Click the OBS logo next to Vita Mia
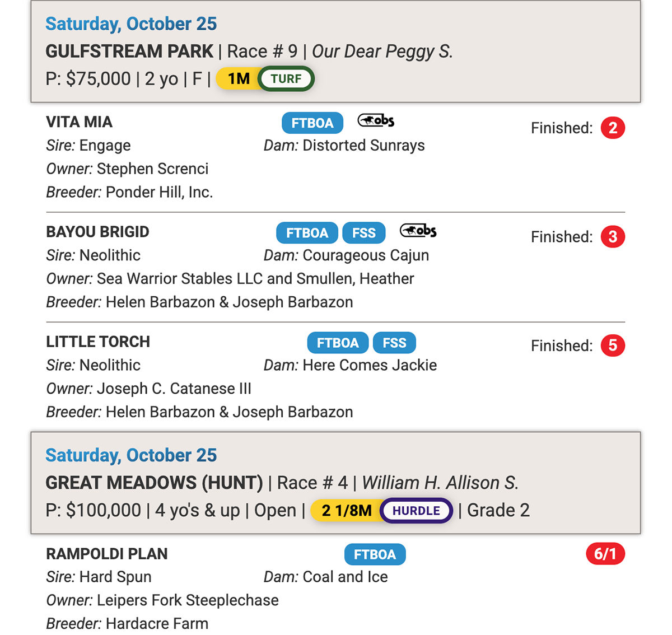 pos(376,120)
